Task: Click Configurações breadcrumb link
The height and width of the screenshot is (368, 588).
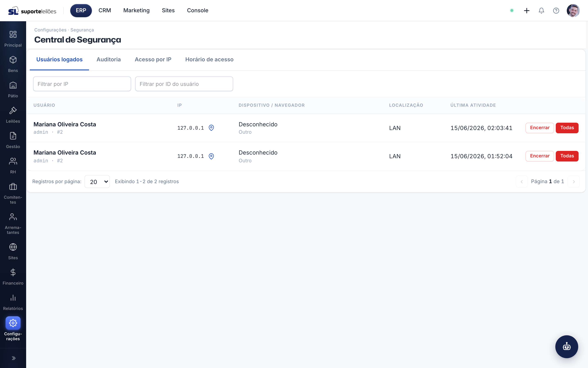Action: [x=50, y=30]
